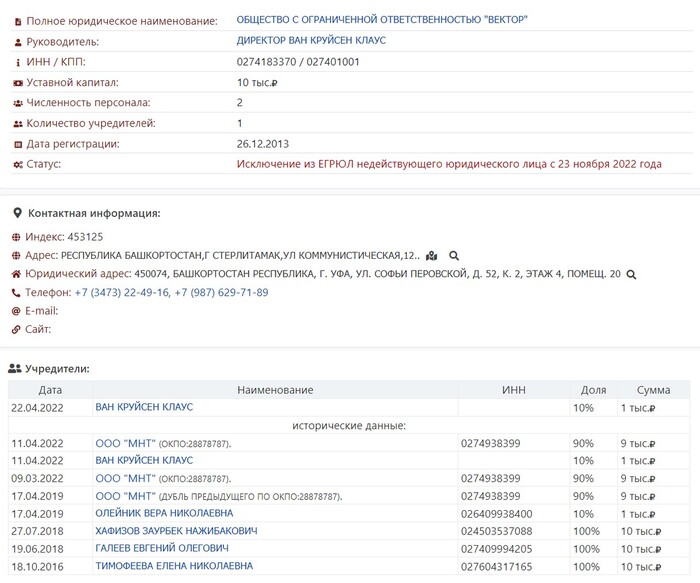Click the location pin beside Контактная информация
Image resolution: width=700 pixels, height=583 pixels.
click(x=16, y=213)
